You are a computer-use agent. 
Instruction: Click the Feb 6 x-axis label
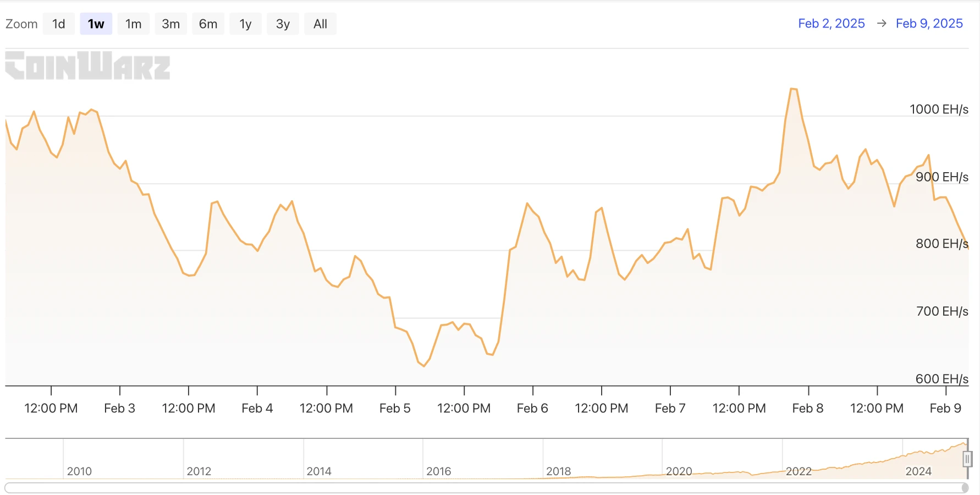[532, 408]
